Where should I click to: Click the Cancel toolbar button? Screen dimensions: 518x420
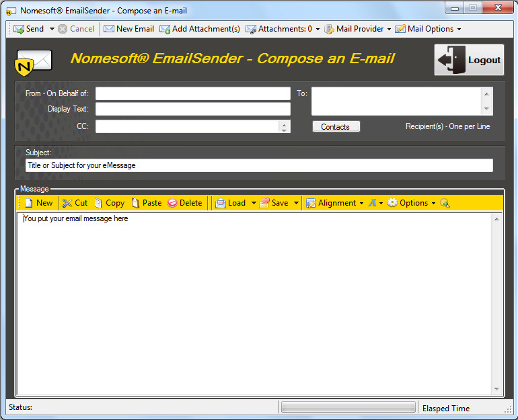(x=76, y=29)
